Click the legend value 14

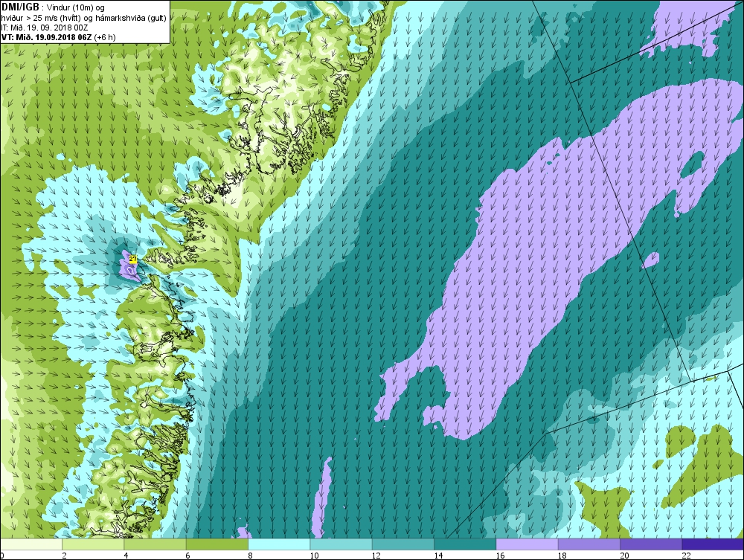pos(438,556)
